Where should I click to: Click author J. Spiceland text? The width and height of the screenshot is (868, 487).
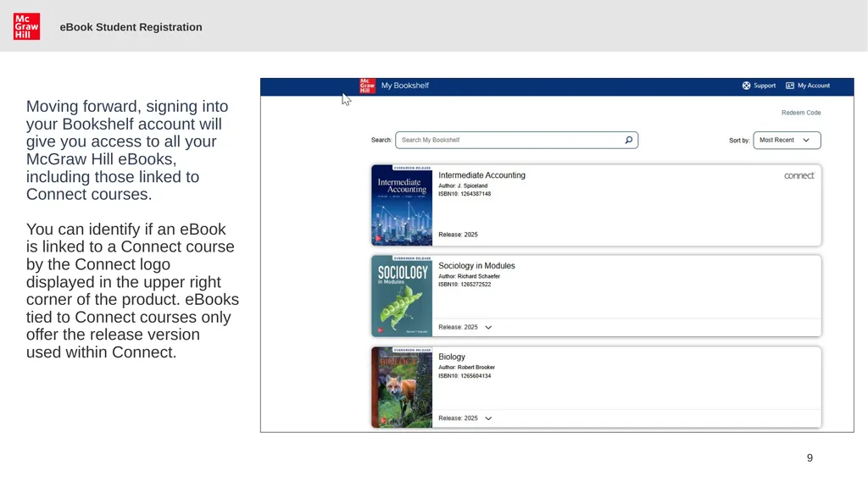463,186
